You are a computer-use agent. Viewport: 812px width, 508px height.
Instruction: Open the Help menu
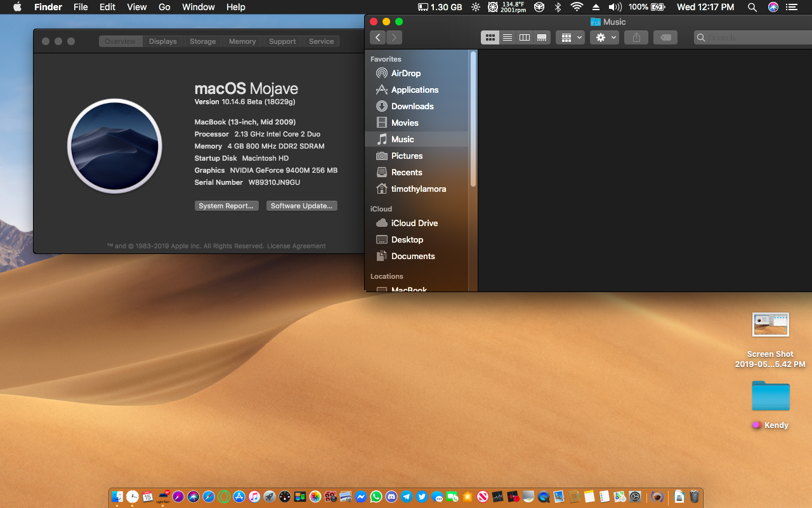click(x=236, y=7)
